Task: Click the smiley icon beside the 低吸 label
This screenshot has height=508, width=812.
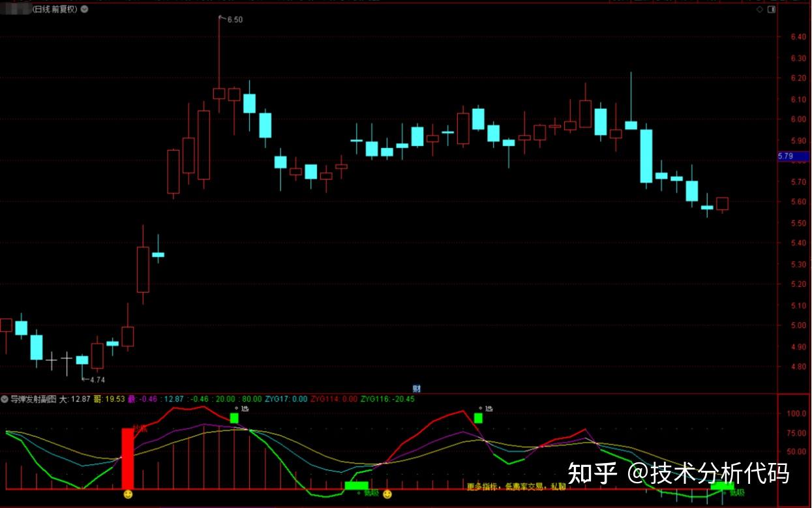Action: click(387, 495)
